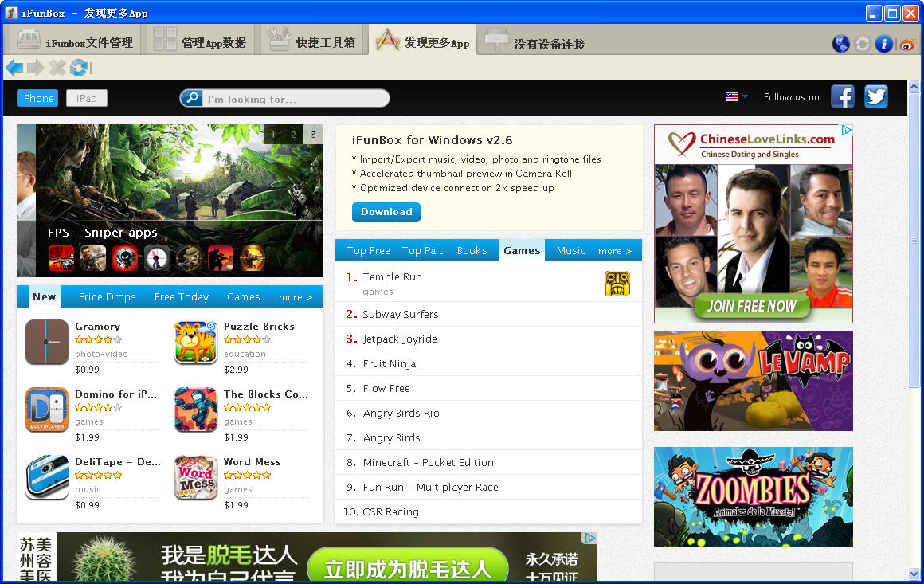Open the Word Mess app icon
This screenshot has width=924, height=584.
[196, 477]
